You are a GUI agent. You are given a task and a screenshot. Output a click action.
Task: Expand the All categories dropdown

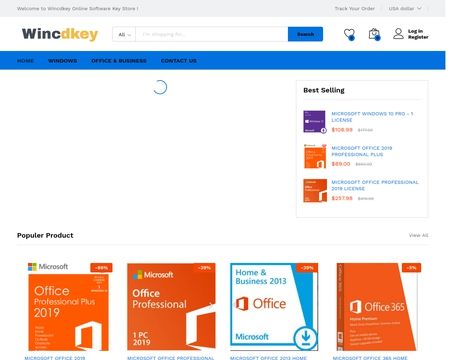[x=124, y=34]
